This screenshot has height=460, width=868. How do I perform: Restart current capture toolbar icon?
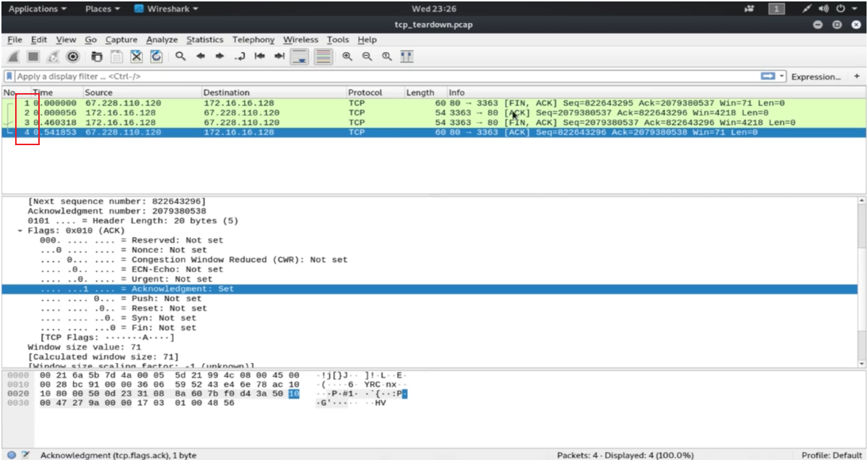(x=53, y=56)
